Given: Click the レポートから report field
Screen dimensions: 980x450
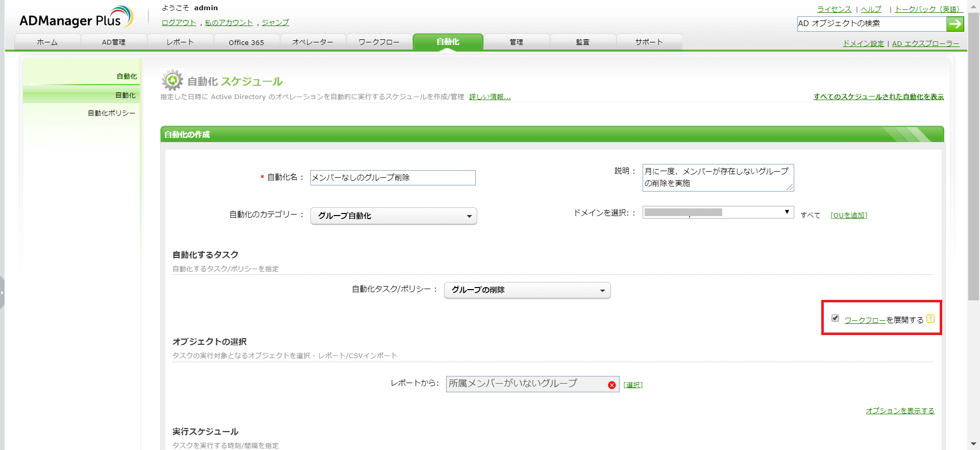Looking at the screenshot, I should point(532,384).
